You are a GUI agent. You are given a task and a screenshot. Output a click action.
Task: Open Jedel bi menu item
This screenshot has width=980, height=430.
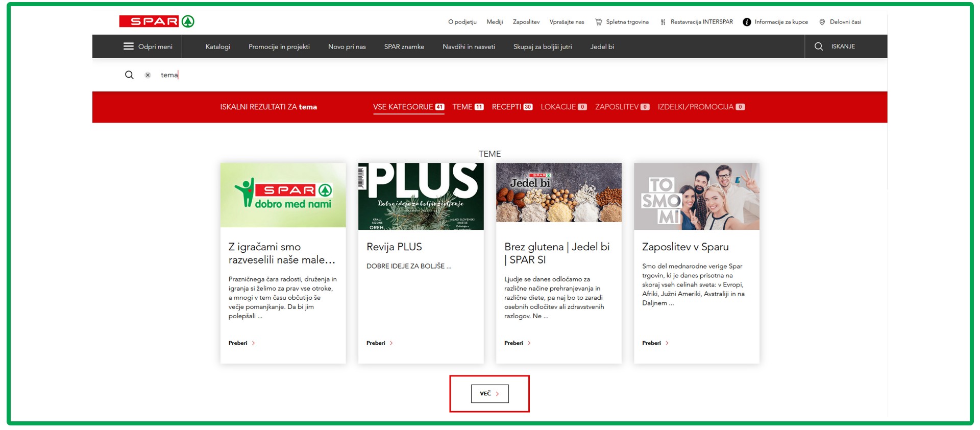[x=602, y=46]
